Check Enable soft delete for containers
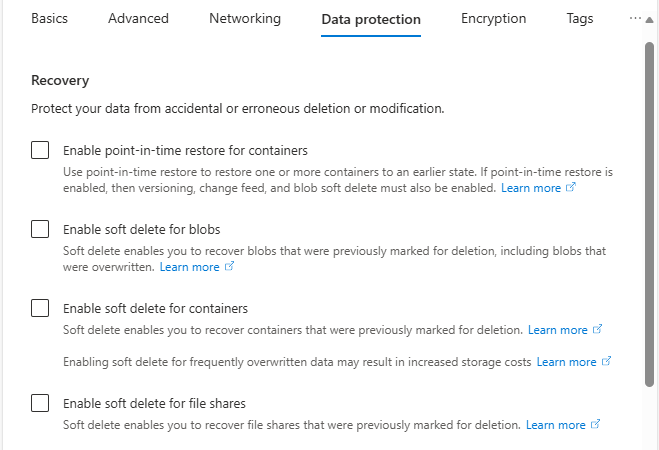659x450 pixels. pos(40,308)
